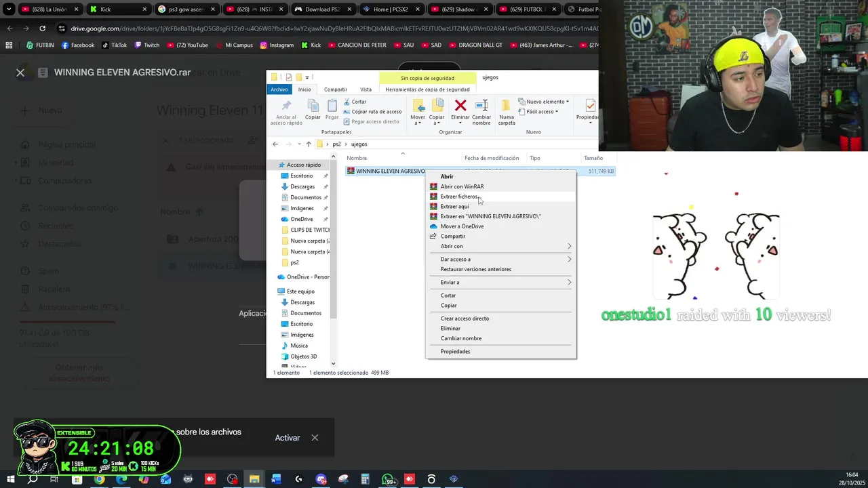Open Google Chrome from taskbar

[x=99, y=479]
